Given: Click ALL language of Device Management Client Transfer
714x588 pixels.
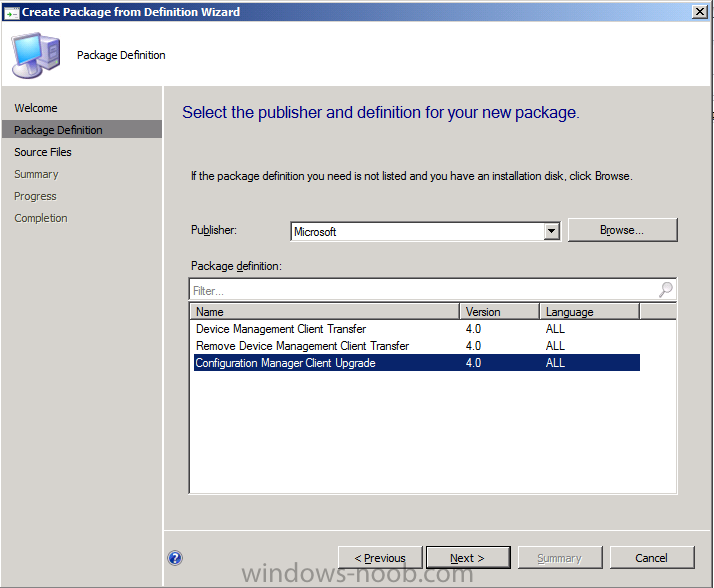Looking at the screenshot, I should pos(556,329).
